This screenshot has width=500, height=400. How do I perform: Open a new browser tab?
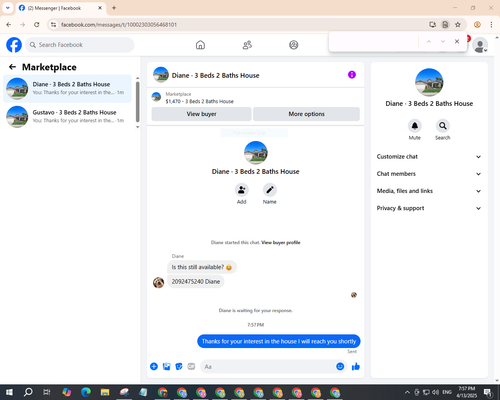pyautogui.click(x=114, y=8)
